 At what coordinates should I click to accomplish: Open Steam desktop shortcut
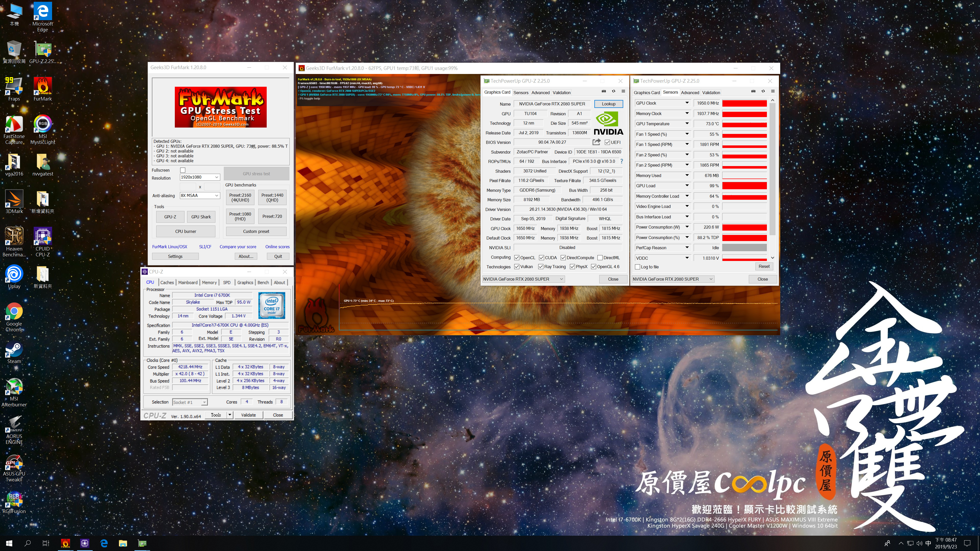pyautogui.click(x=14, y=352)
